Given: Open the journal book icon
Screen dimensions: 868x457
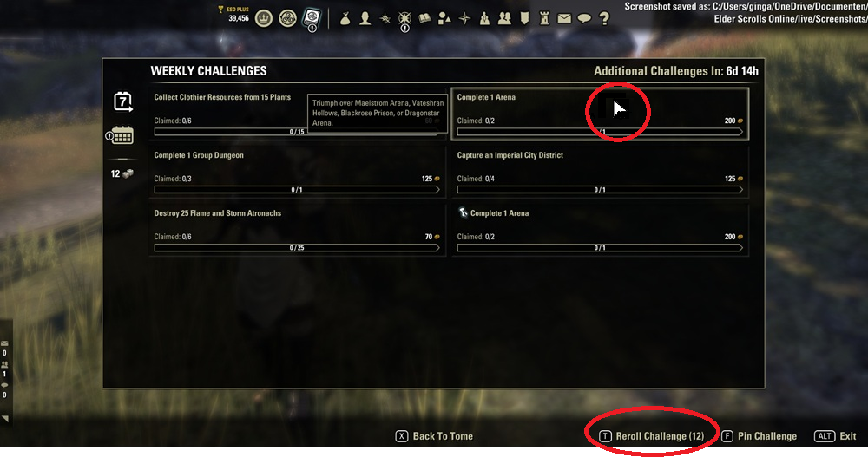Looking at the screenshot, I should click(x=424, y=19).
